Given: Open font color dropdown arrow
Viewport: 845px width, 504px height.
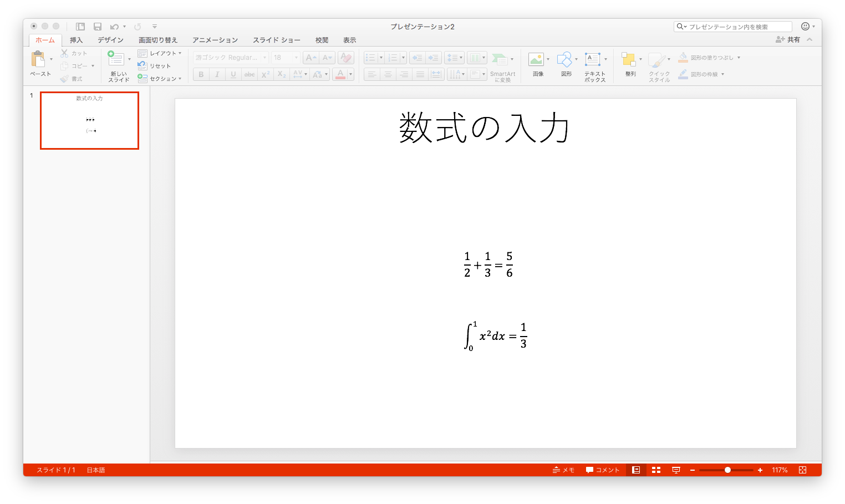Looking at the screenshot, I should coord(351,74).
